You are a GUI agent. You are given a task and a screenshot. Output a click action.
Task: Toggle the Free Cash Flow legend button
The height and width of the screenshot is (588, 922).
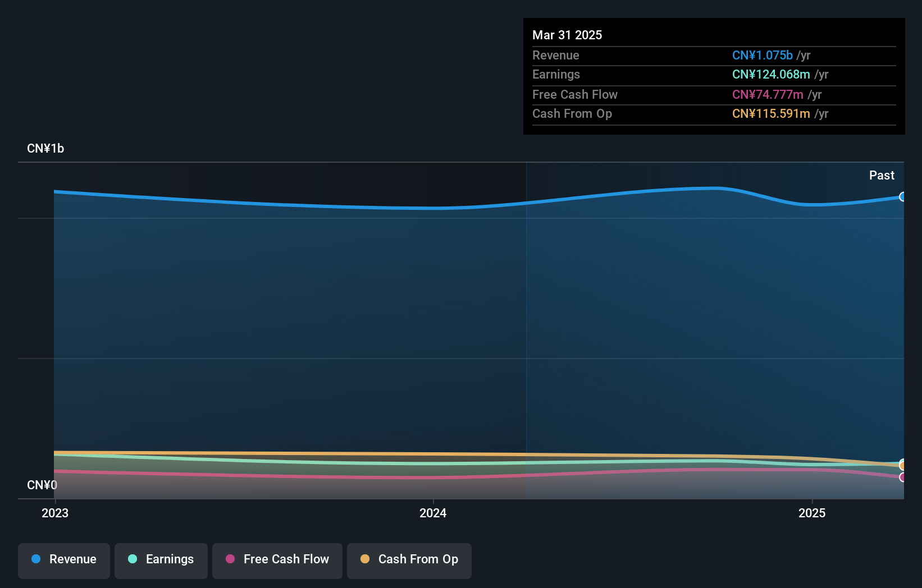coord(277,561)
